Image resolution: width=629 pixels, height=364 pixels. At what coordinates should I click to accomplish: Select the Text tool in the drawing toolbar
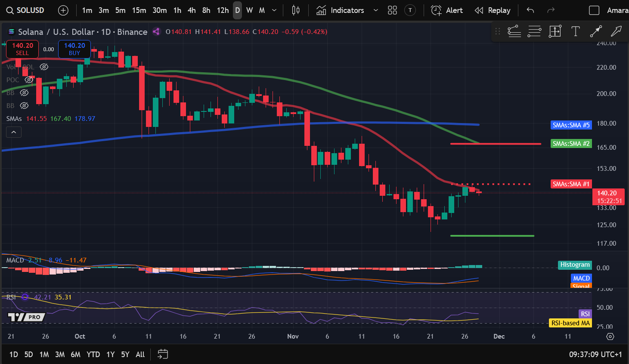pos(575,31)
